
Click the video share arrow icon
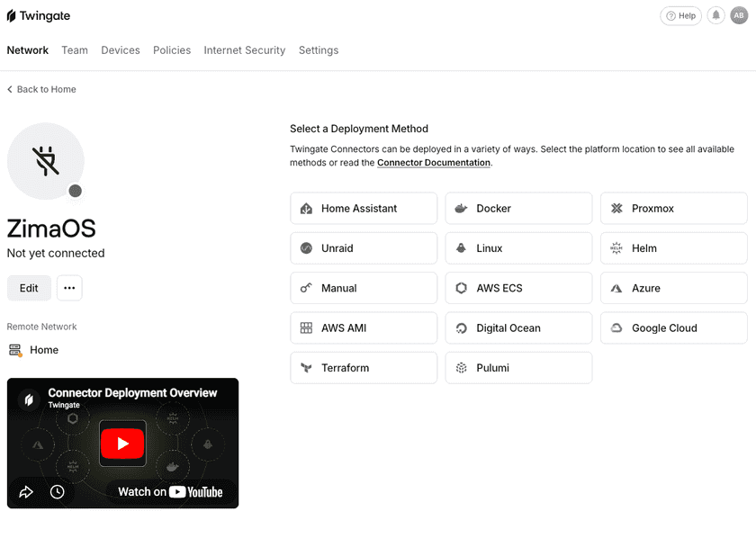coord(26,492)
